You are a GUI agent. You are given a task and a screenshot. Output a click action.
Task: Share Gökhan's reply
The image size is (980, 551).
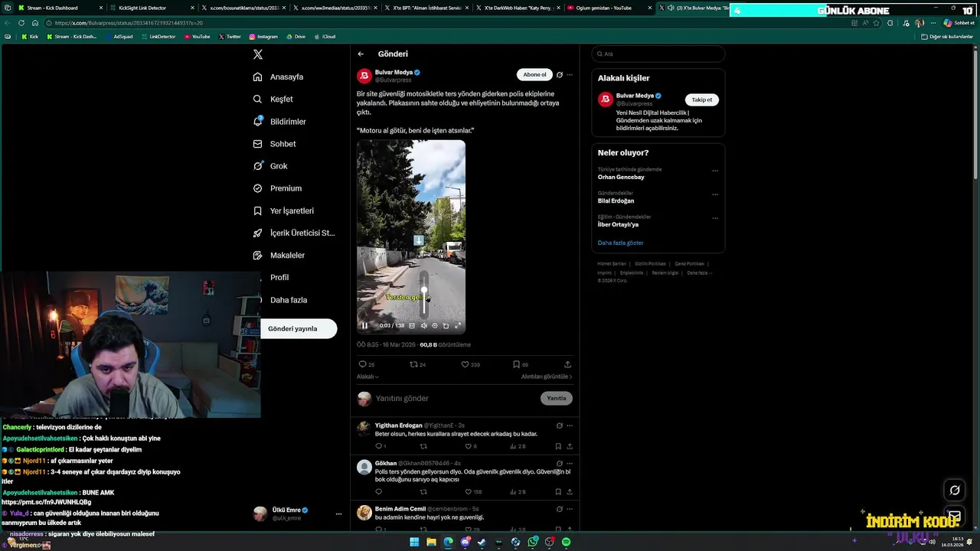click(569, 492)
